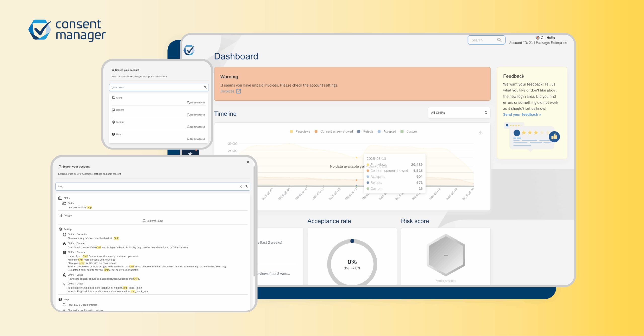Open 'CMPs > Crawler' settings result

coord(76,243)
